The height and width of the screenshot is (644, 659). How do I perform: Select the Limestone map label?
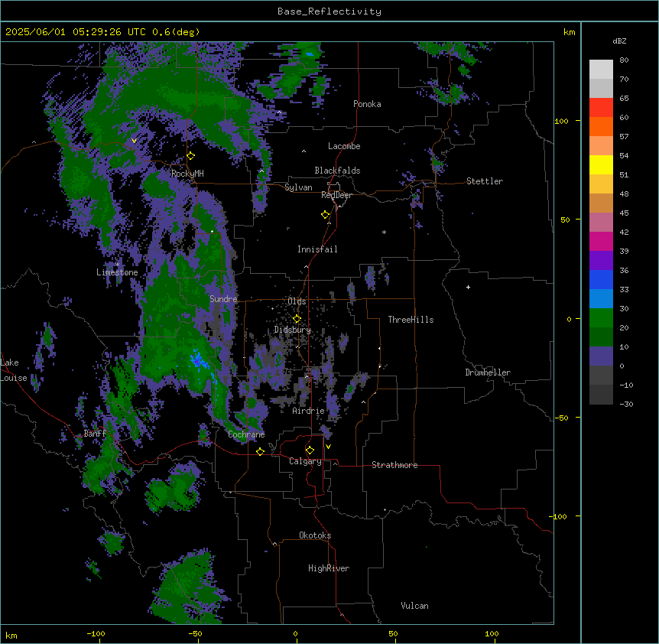(x=117, y=272)
